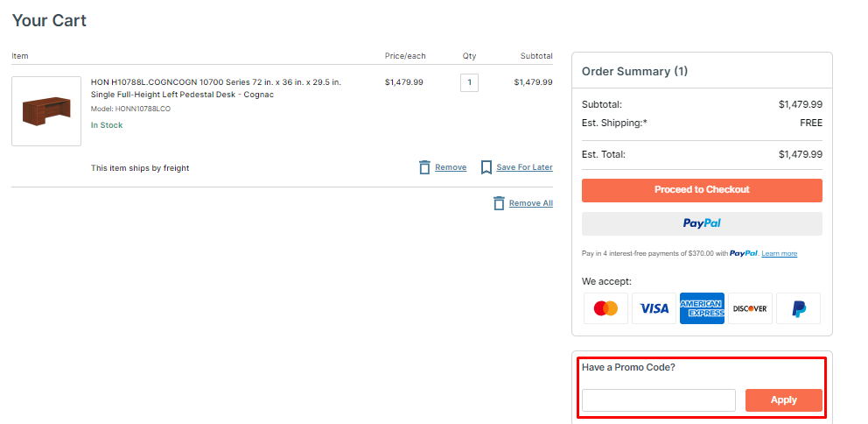Click the trash icon next to Remove All

499,203
